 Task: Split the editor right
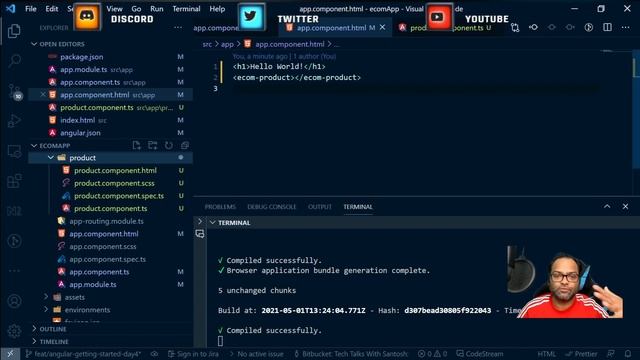[x=607, y=27]
